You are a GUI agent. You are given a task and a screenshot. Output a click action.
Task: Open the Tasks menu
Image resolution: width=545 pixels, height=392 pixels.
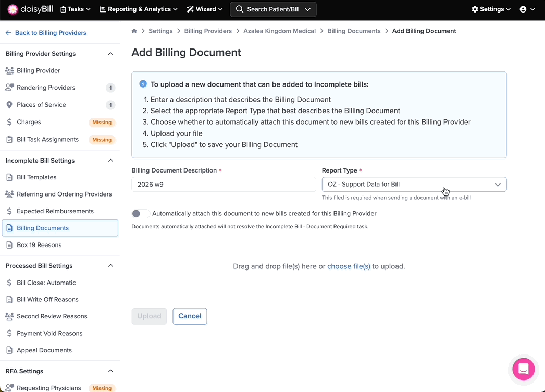76,9
